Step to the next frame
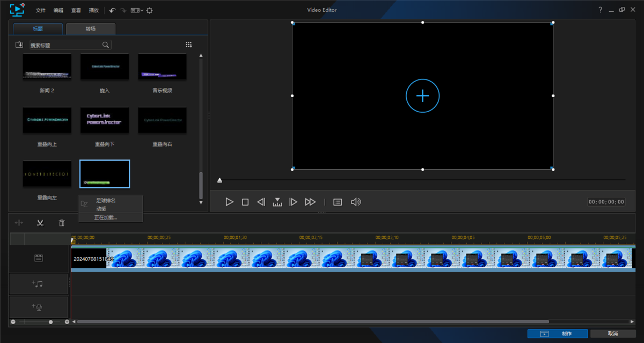This screenshot has height=343, width=644. [293, 202]
